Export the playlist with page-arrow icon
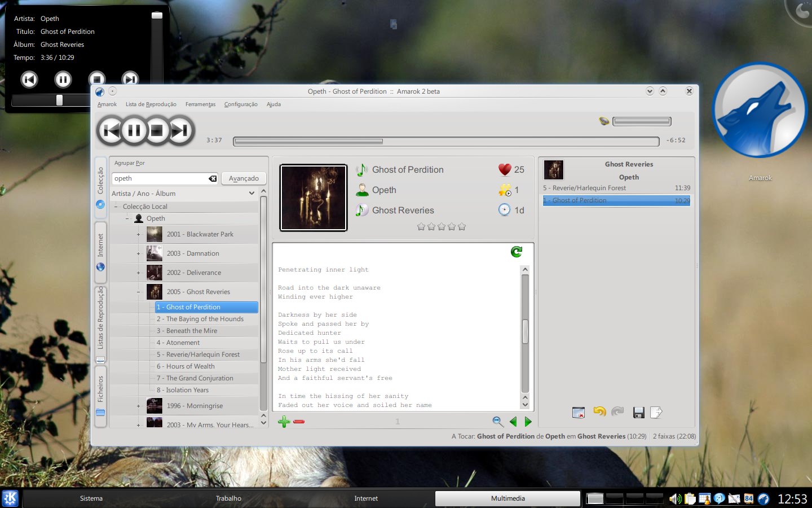812x508 pixels. point(656,413)
